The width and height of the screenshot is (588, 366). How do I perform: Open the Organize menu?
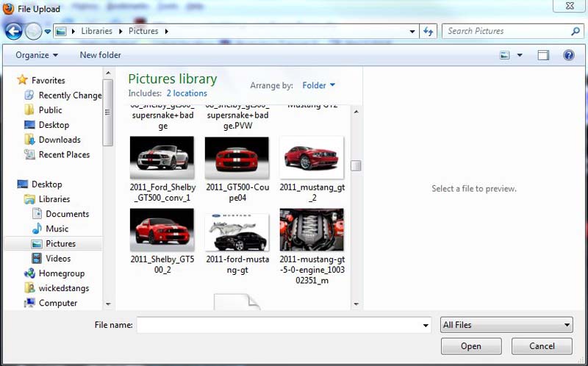point(37,55)
